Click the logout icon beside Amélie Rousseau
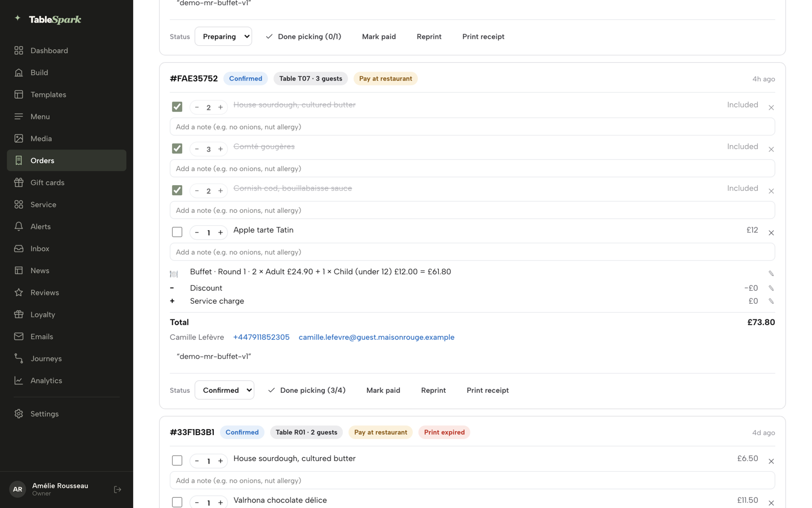Screen dimensions: 812x508 117,489
